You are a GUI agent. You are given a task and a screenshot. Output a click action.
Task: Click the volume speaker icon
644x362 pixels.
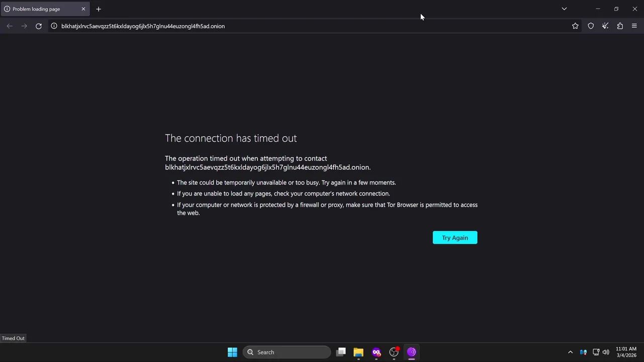pyautogui.click(x=606, y=352)
